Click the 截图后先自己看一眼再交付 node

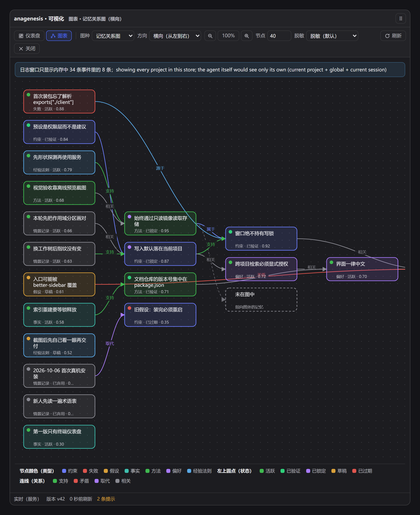pos(59,345)
